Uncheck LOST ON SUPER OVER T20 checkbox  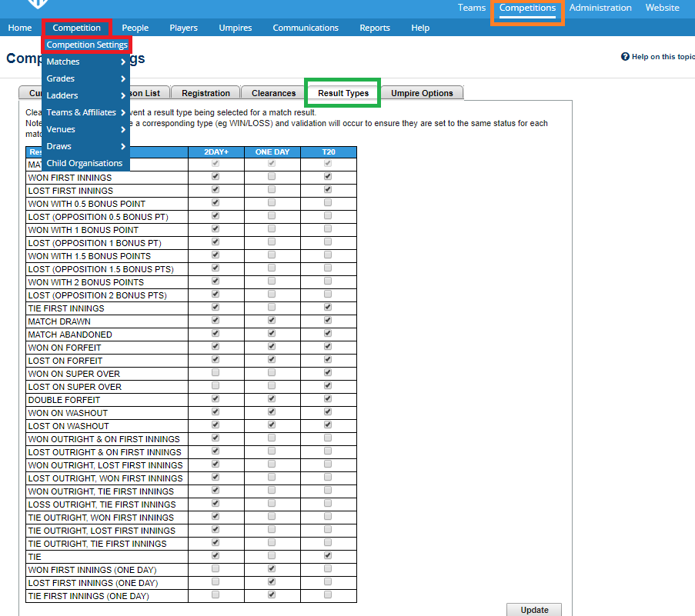(328, 386)
